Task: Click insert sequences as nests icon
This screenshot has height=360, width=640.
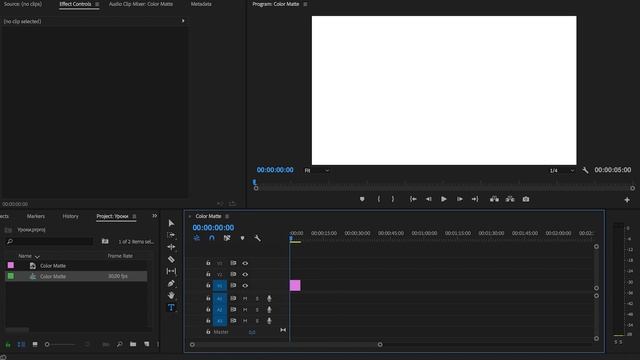Action: point(197,238)
